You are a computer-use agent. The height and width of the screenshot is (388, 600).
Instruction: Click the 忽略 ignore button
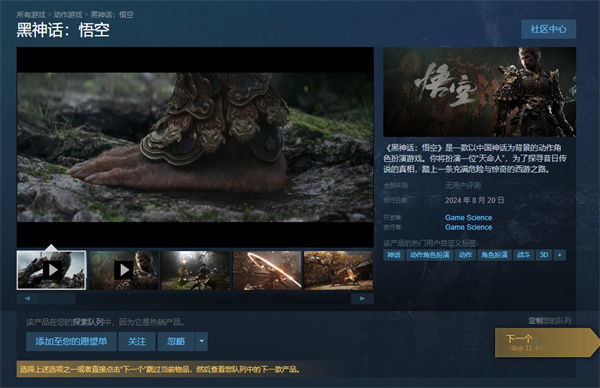[176, 341]
